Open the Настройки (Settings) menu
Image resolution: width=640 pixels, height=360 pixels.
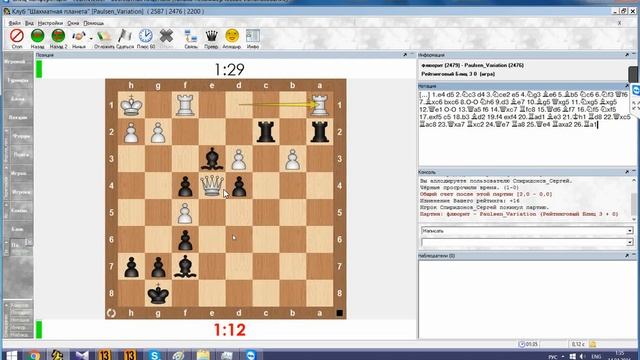50,23
